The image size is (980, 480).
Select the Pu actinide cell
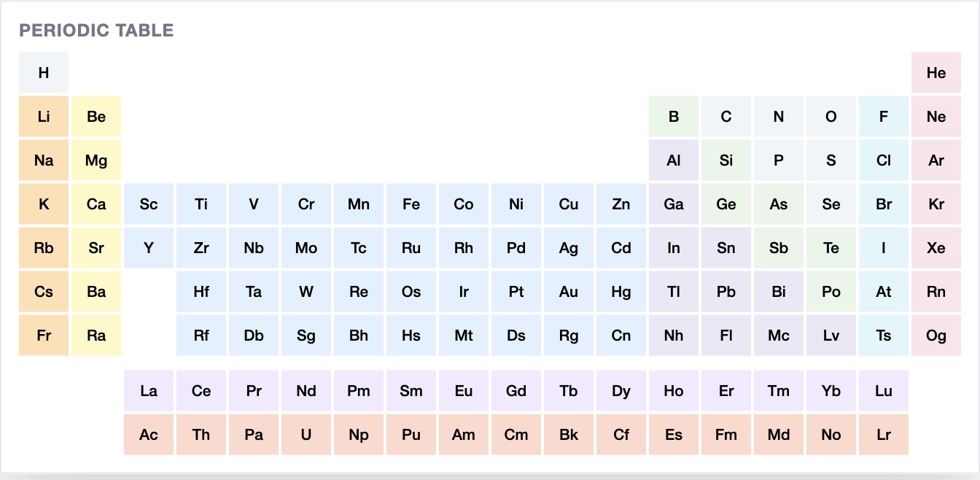[x=411, y=435]
